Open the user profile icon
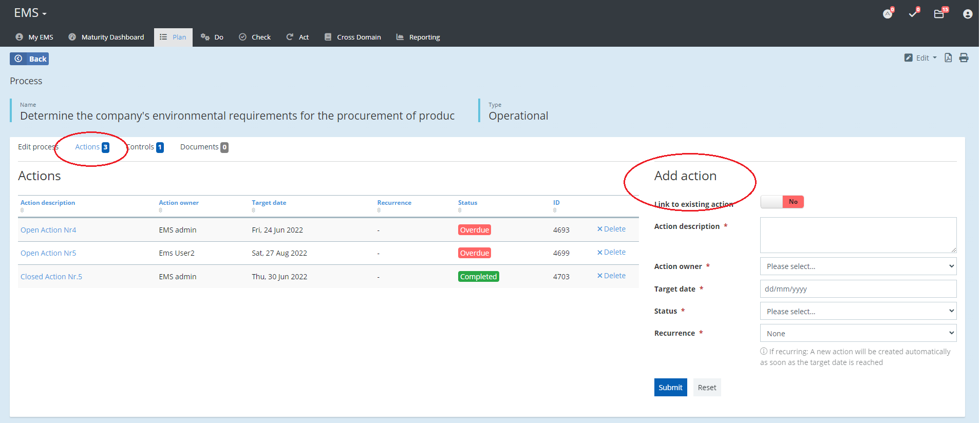 pos(967,14)
